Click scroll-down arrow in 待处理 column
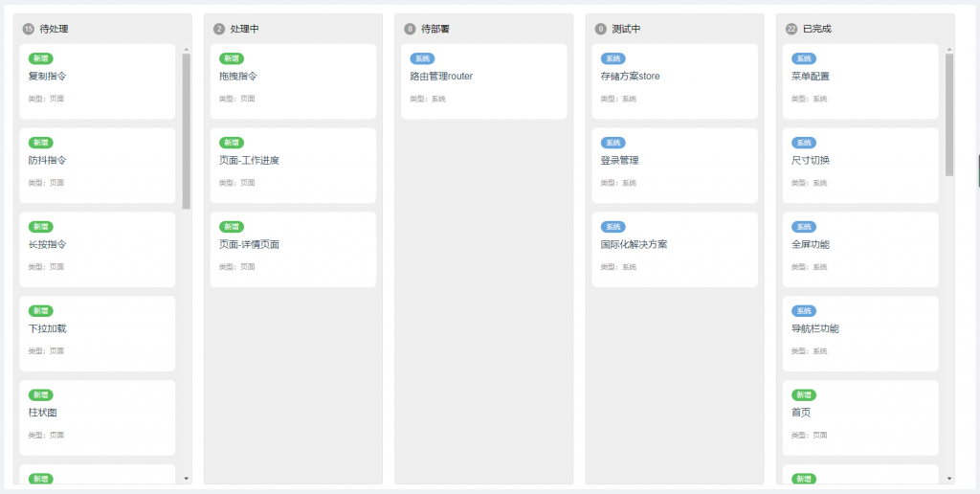This screenshot has height=494, width=980. pyautogui.click(x=187, y=479)
